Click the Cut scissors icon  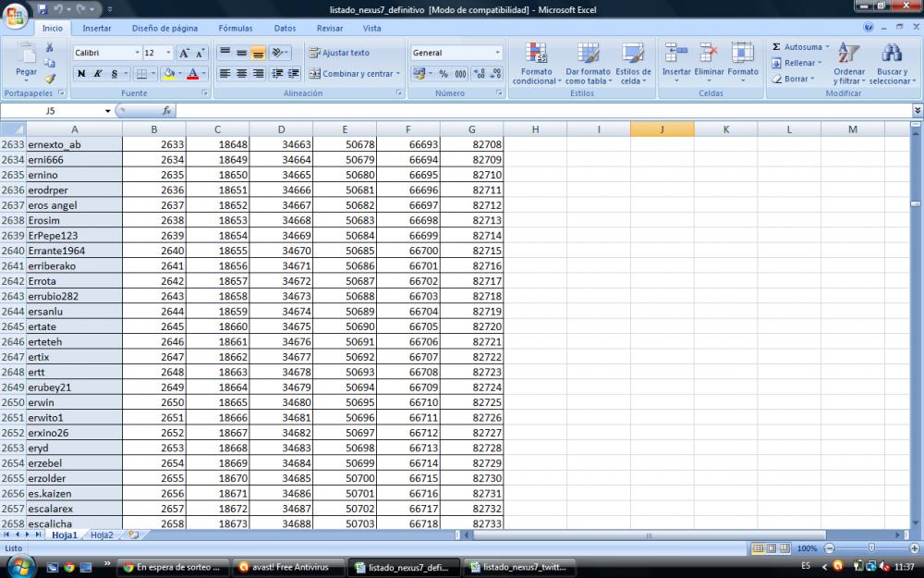[x=50, y=48]
